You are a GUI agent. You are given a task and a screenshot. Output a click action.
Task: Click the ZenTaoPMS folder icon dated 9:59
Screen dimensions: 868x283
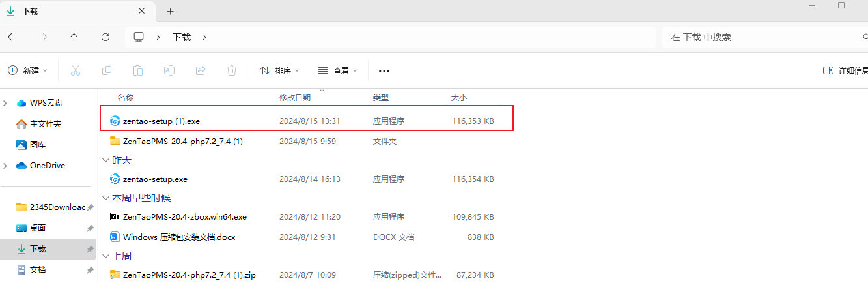click(x=115, y=141)
